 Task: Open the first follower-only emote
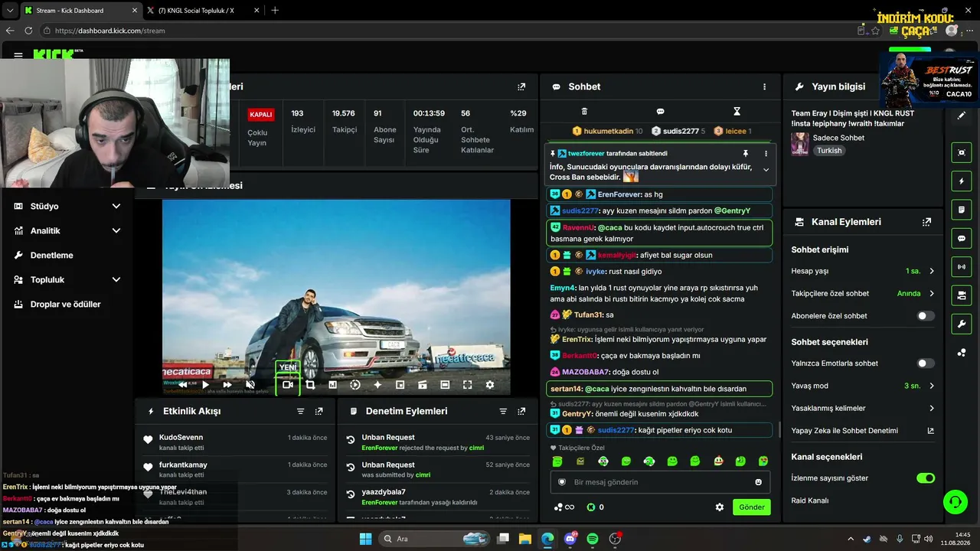click(x=557, y=461)
